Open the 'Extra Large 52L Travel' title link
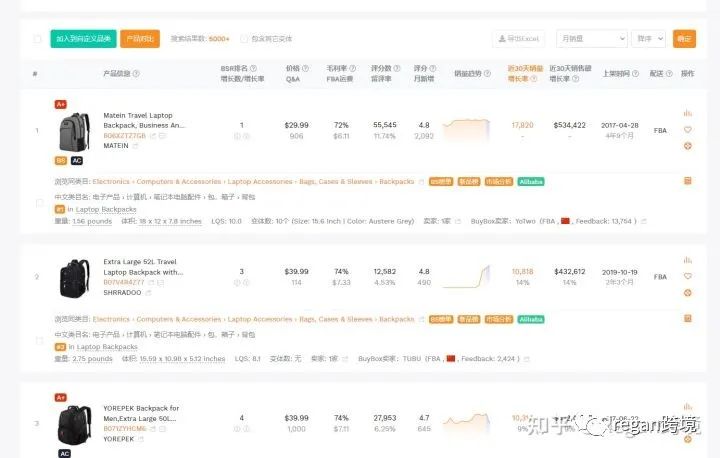720x458 pixels. click(143, 267)
